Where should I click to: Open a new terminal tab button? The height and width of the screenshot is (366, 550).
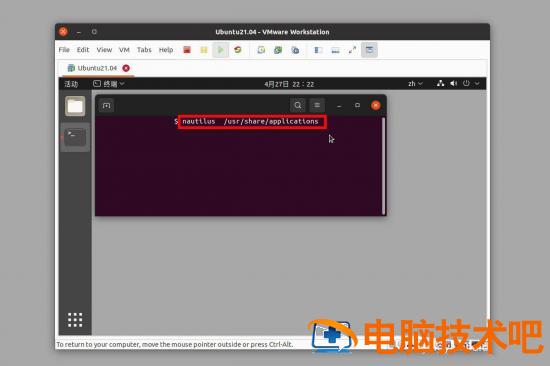tap(106, 105)
